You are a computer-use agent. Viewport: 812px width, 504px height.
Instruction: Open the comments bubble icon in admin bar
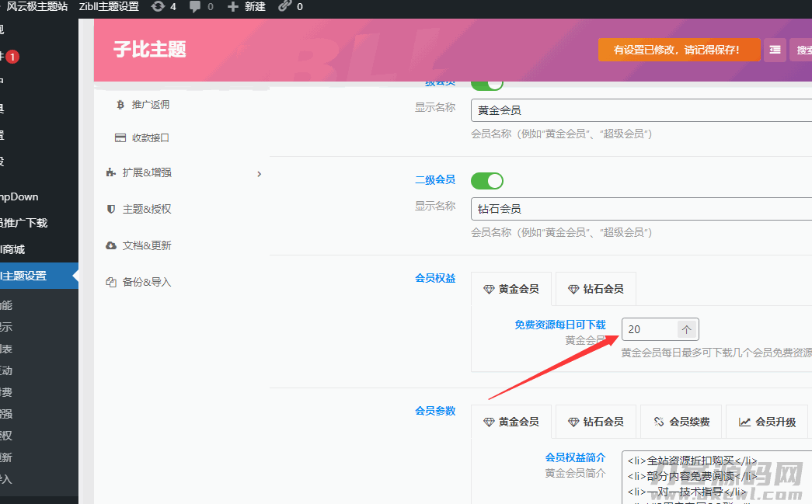pos(195,7)
